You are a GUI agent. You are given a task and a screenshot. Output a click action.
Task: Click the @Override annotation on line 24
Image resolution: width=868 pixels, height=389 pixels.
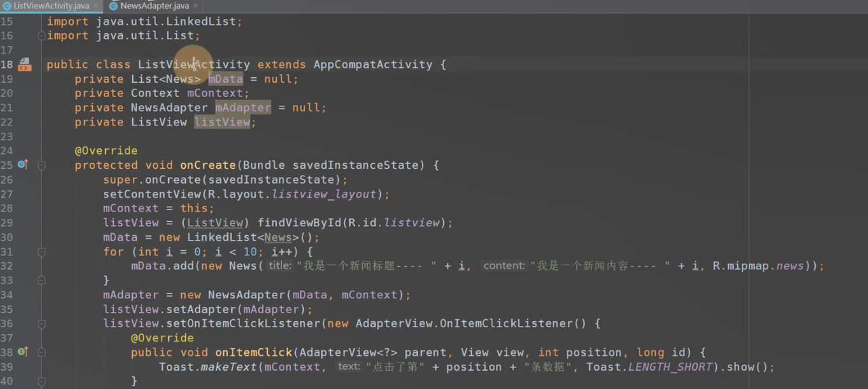106,150
